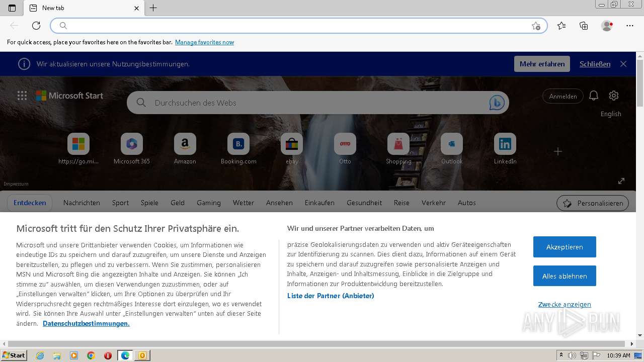Open the browser profile avatar
Screen dimensions: 644x362
tap(607, 26)
